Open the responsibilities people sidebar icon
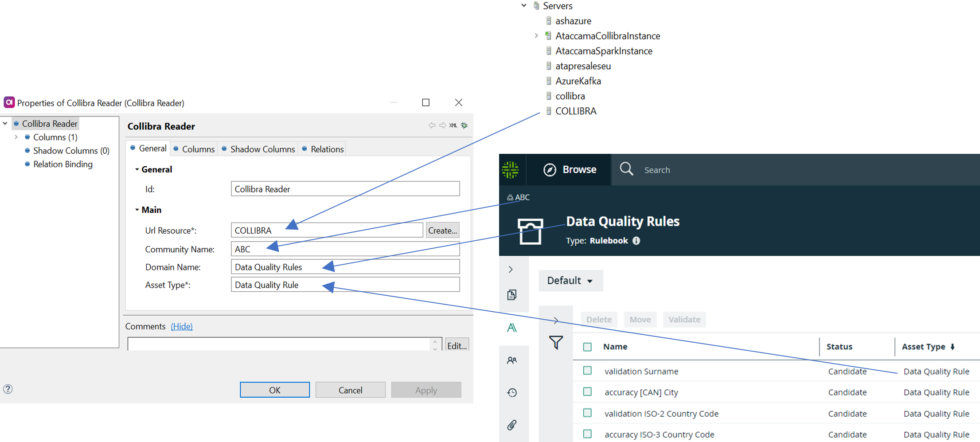Viewport: 980px width, 442px height. coord(512,360)
